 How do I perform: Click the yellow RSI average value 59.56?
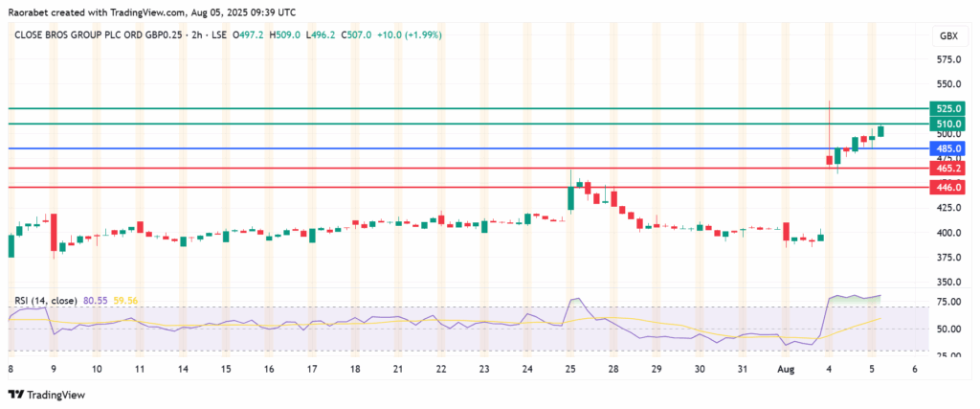coord(126,300)
